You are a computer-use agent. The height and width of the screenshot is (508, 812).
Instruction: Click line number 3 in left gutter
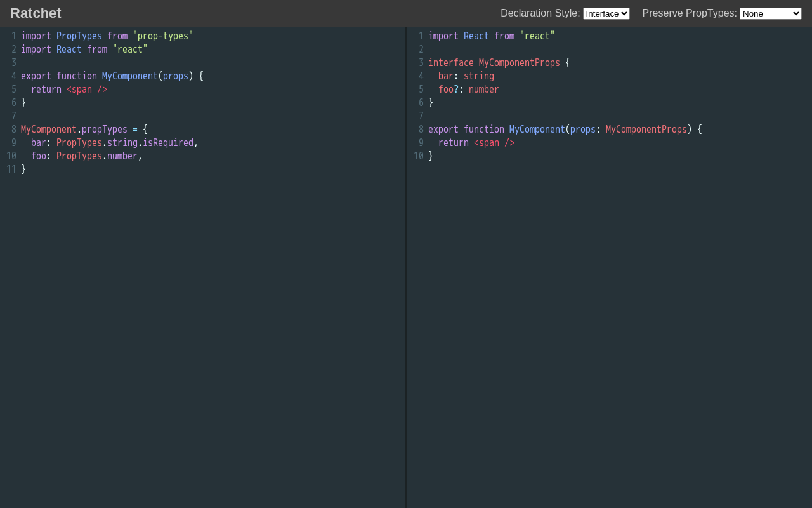point(13,63)
